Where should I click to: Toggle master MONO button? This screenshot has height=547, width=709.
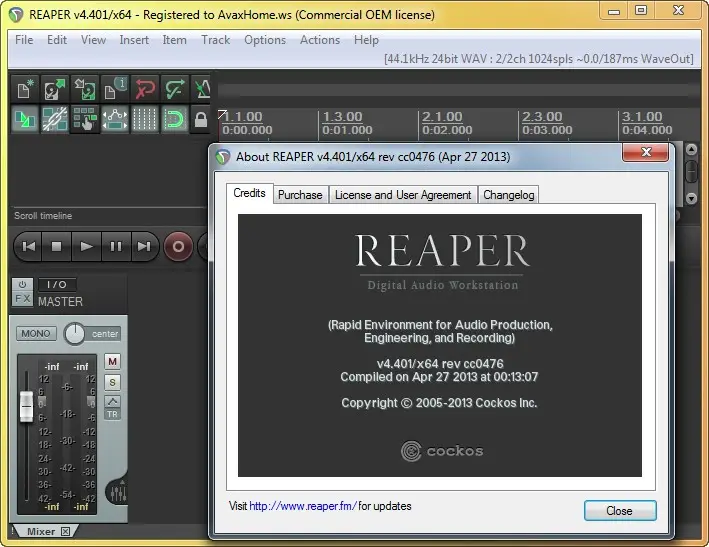tap(36, 334)
